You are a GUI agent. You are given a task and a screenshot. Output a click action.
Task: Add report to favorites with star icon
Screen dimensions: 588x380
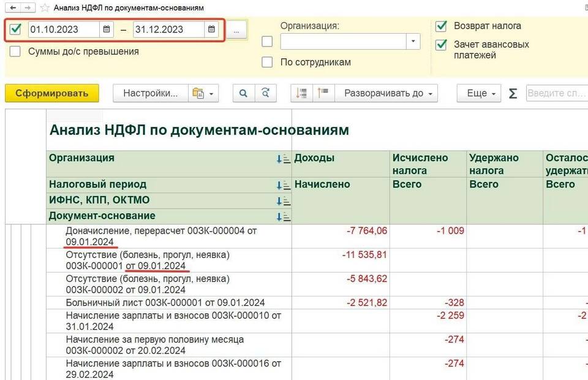click(45, 8)
